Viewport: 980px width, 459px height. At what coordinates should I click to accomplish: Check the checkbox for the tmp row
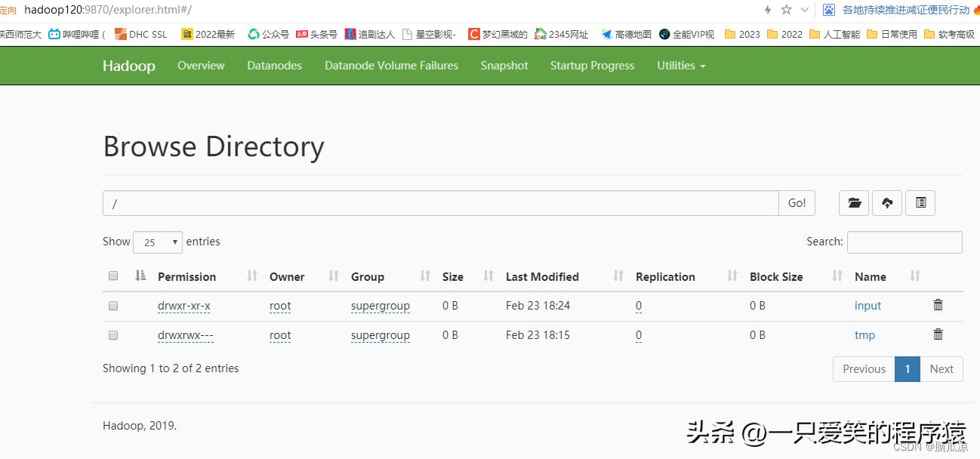click(x=113, y=335)
